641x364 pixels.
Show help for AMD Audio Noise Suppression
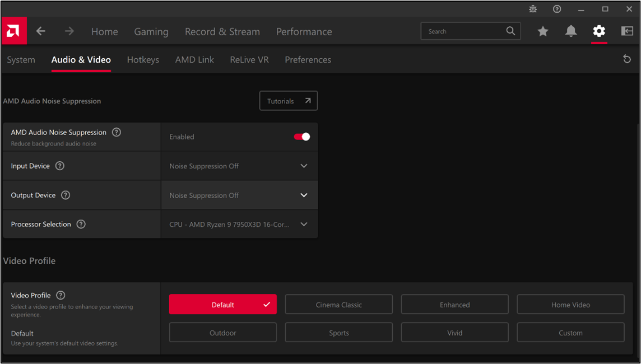117,132
